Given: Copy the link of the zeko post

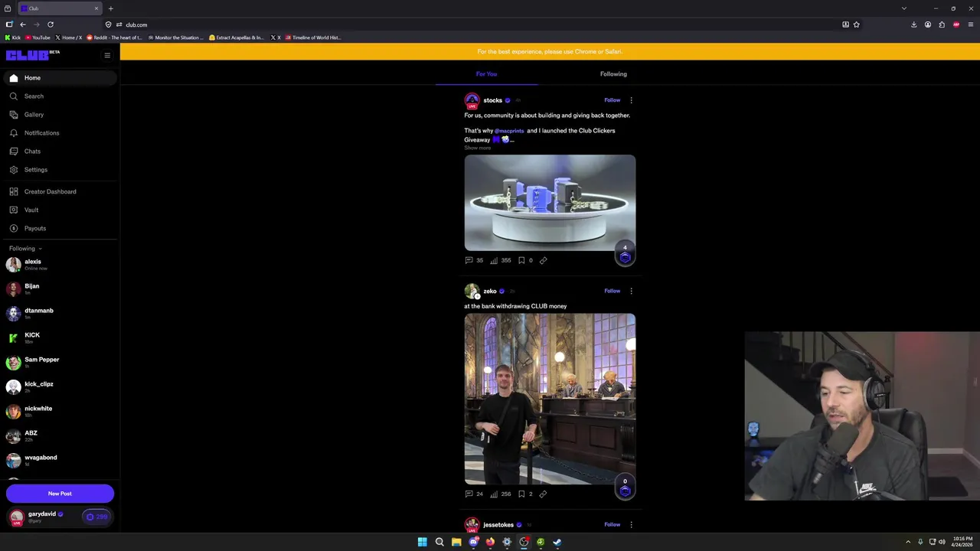Looking at the screenshot, I should pyautogui.click(x=543, y=494).
